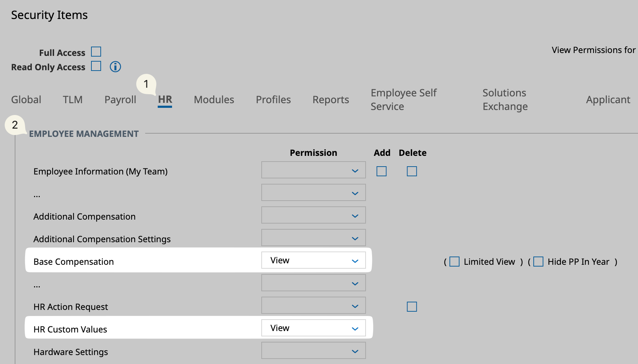The width and height of the screenshot is (638, 364).
Task: Open Base Compensation permission dropdown
Action: (313, 260)
